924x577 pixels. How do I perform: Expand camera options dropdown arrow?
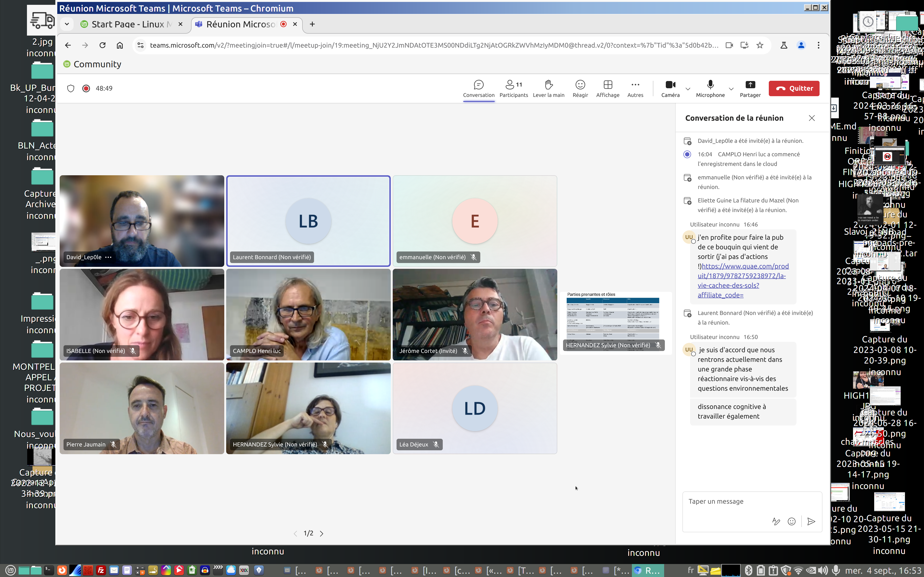[x=688, y=89]
